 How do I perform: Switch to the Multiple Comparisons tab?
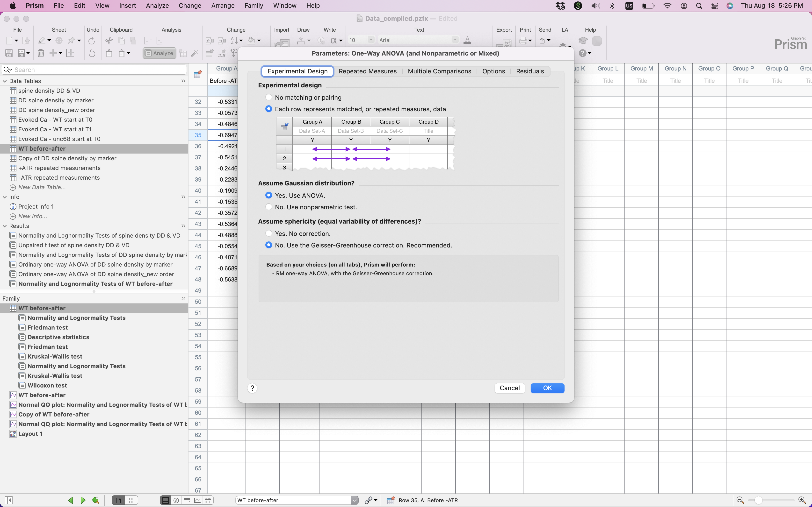pos(439,71)
